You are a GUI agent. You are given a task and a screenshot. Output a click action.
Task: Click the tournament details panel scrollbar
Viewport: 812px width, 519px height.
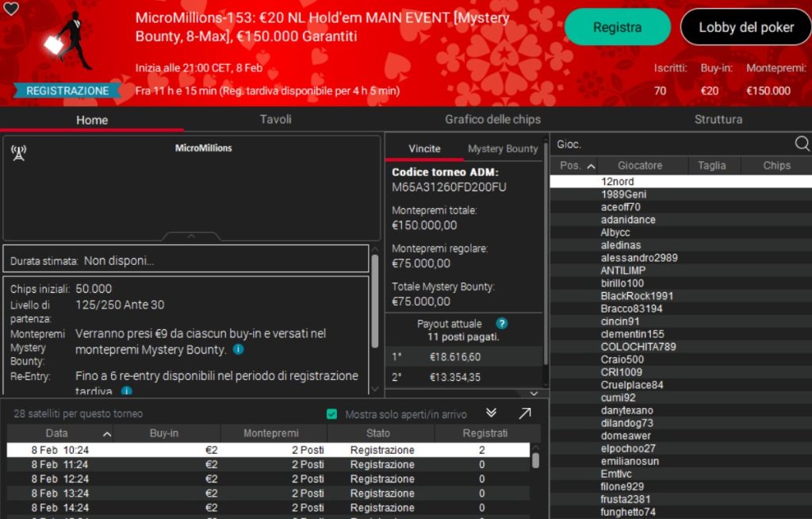coord(375,301)
